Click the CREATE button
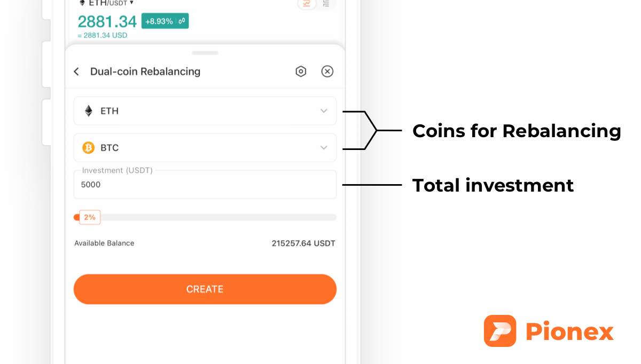 tap(205, 289)
